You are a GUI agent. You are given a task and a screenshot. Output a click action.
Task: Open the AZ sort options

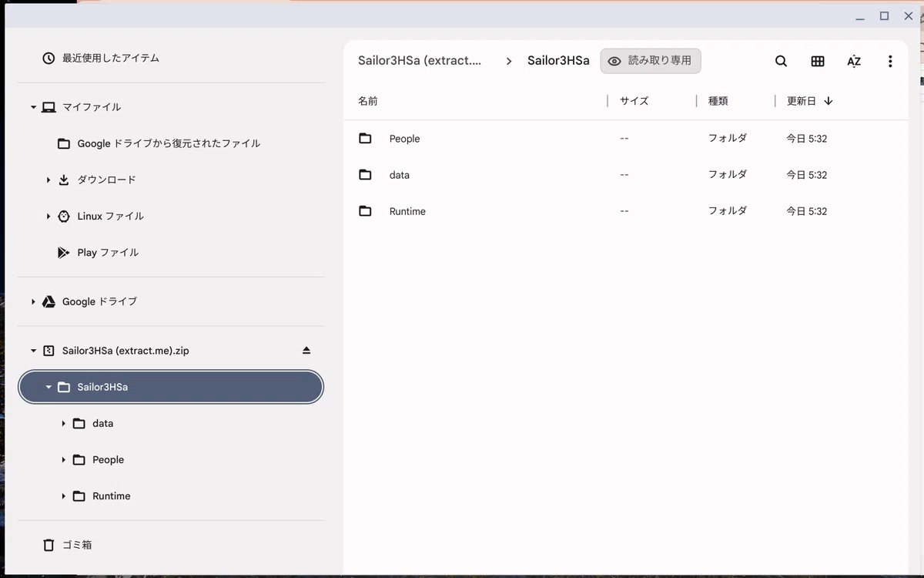click(x=854, y=61)
